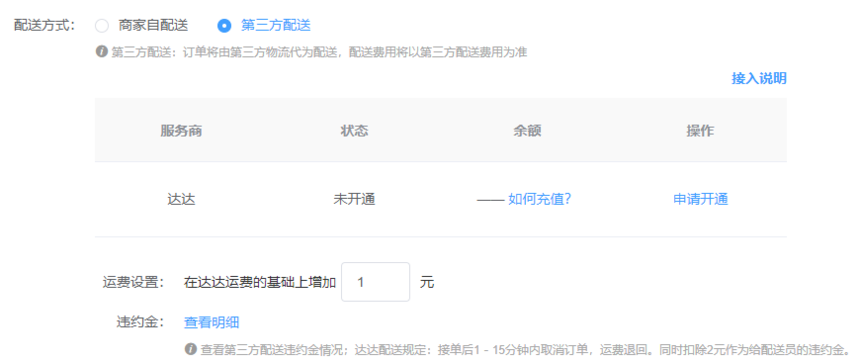Click the 操作 column header
Screen dimensions: 860x362
pyautogui.click(x=700, y=131)
